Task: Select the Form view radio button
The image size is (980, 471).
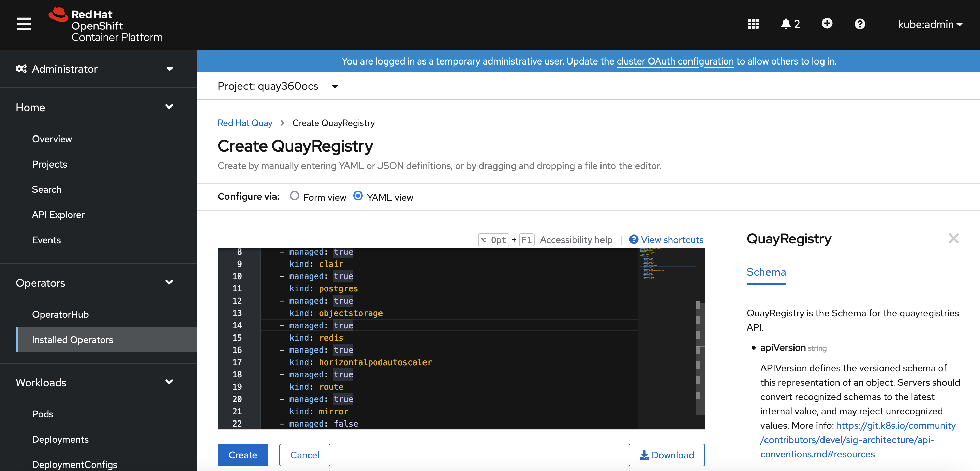Action: tap(295, 196)
